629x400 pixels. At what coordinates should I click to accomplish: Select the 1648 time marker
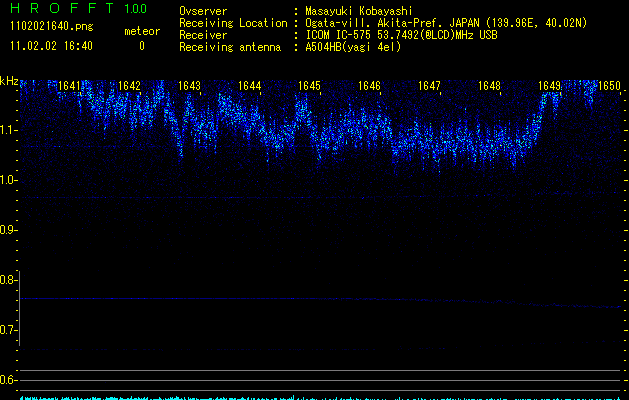489,86
